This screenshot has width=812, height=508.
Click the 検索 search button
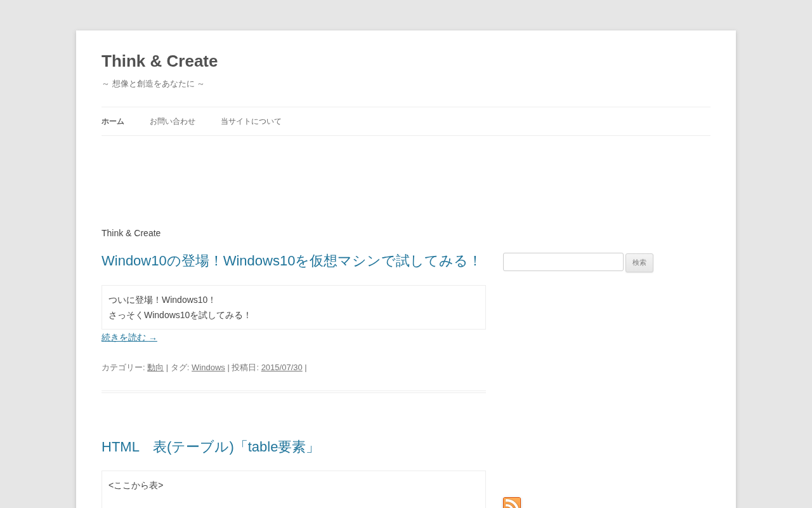639,263
